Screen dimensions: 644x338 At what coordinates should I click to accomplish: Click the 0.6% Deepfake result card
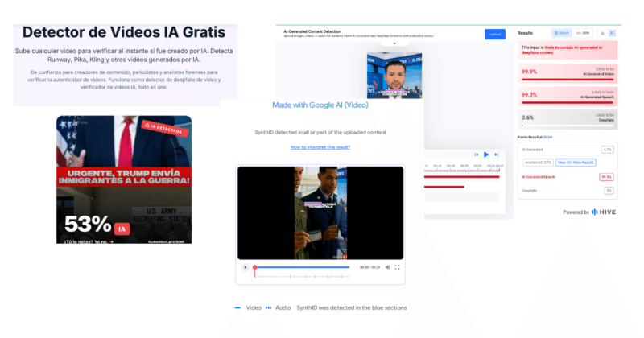[568, 119]
